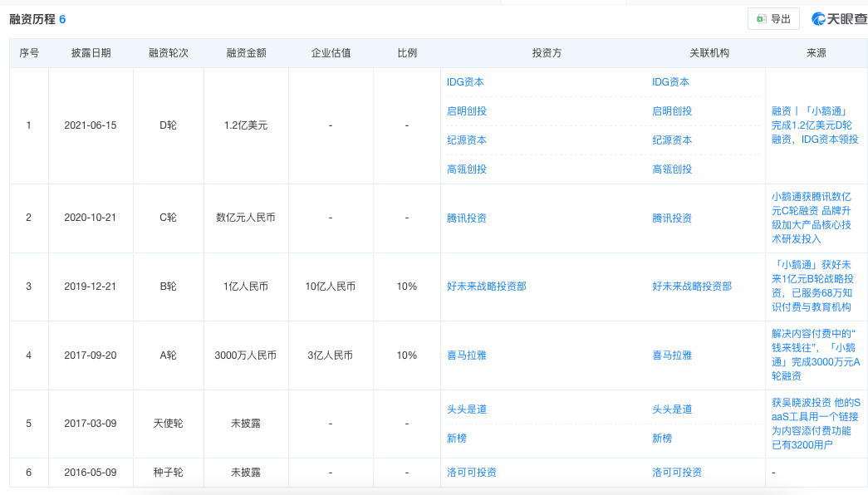Open the B轮 好未来 source article

tap(815, 286)
